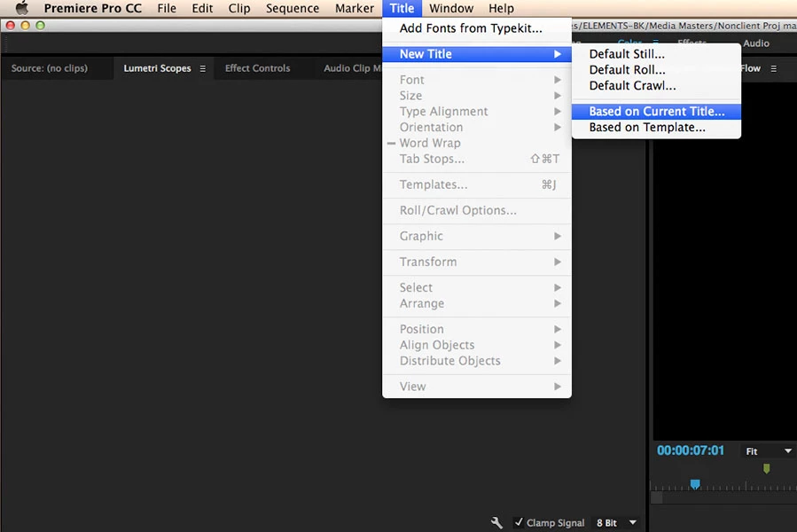Expand the Align Objects submenu
The width and height of the screenshot is (797, 532).
point(477,345)
